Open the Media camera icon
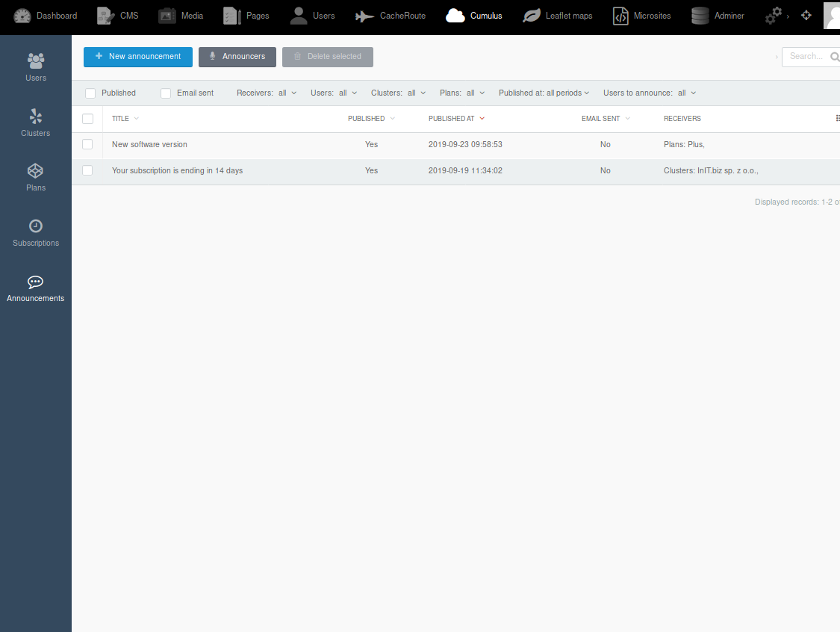Screen dimensions: 840x632 point(167,16)
